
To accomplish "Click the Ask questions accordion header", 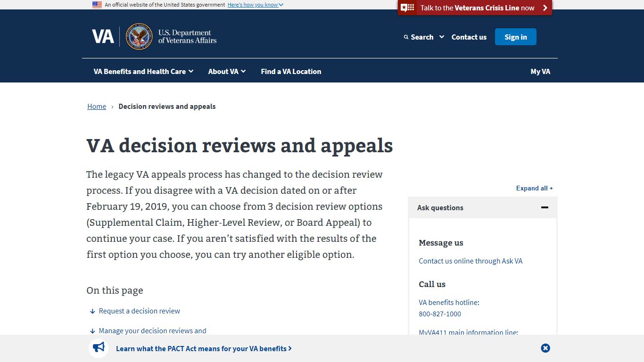I will pos(483,207).
